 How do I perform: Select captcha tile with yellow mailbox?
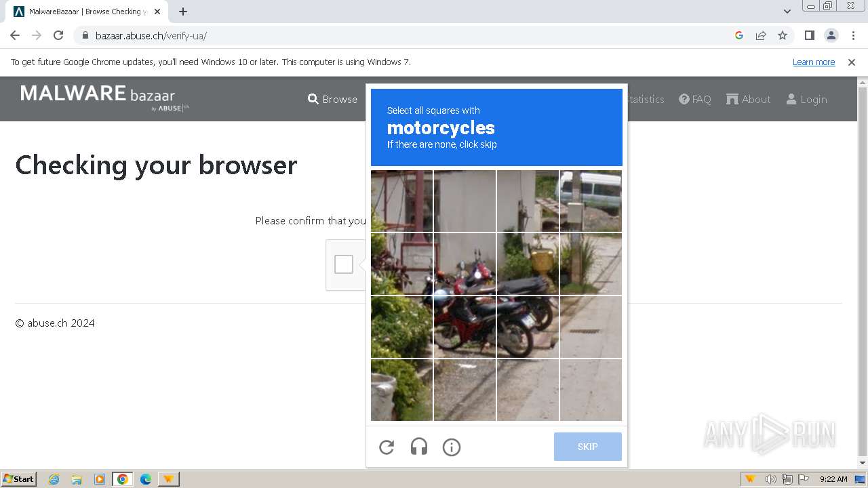(x=528, y=264)
